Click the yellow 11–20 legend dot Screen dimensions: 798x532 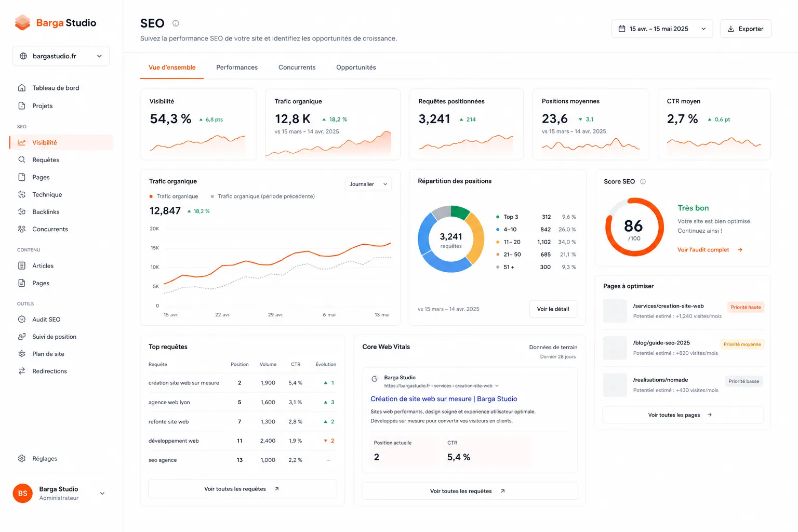point(498,242)
